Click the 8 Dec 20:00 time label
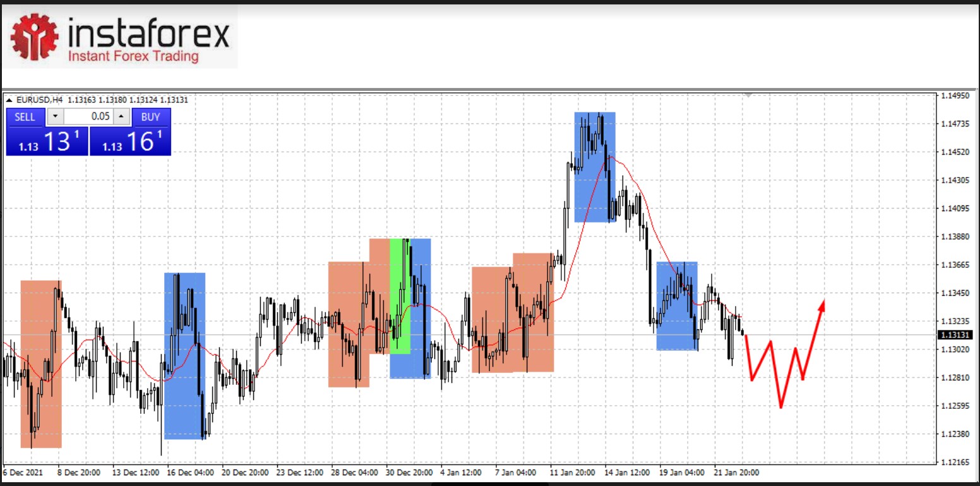 click(x=79, y=473)
